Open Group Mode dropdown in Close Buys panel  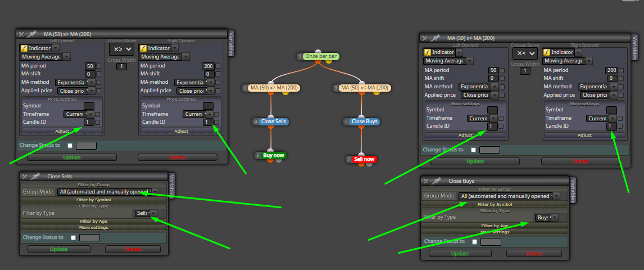(x=509, y=196)
